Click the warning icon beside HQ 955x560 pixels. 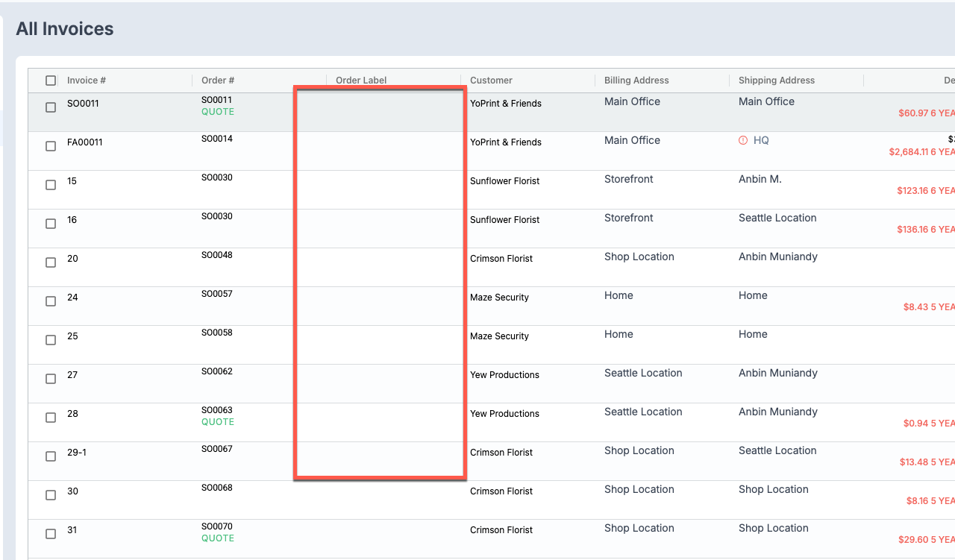click(742, 140)
